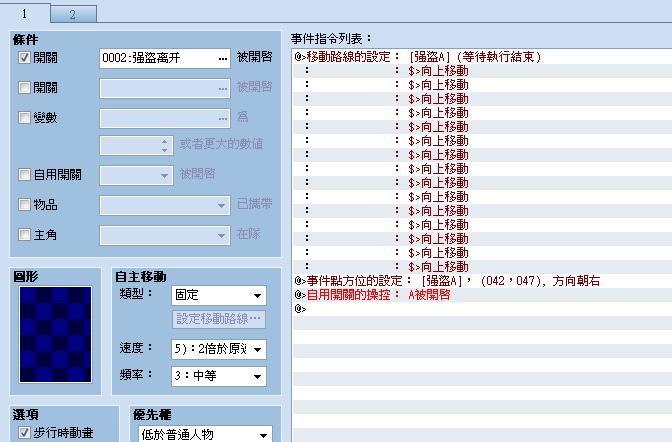This screenshot has width=672, height=442.
Task: Open the second switch field ellipsis button
Action: (222, 88)
